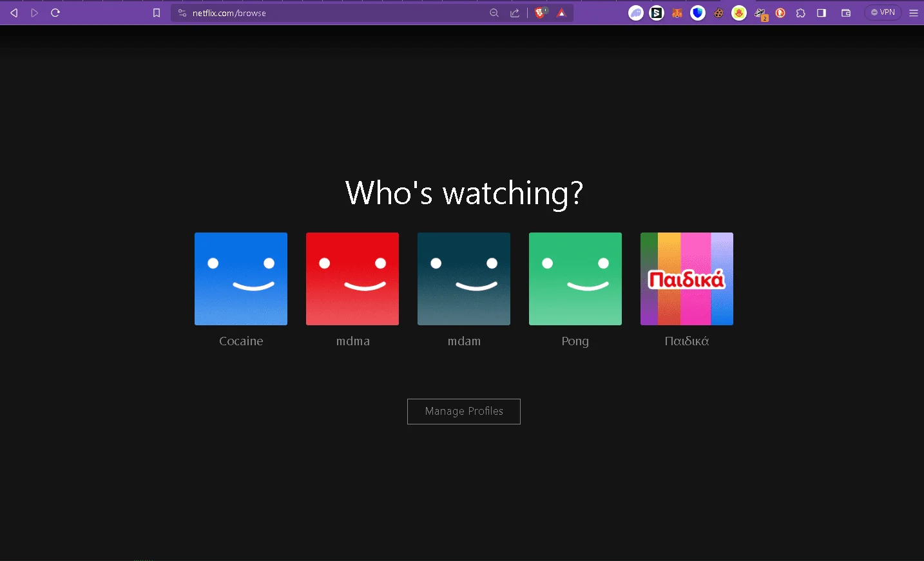Reload the Netflix page
Image resolution: width=924 pixels, height=561 pixels.
pyautogui.click(x=55, y=13)
